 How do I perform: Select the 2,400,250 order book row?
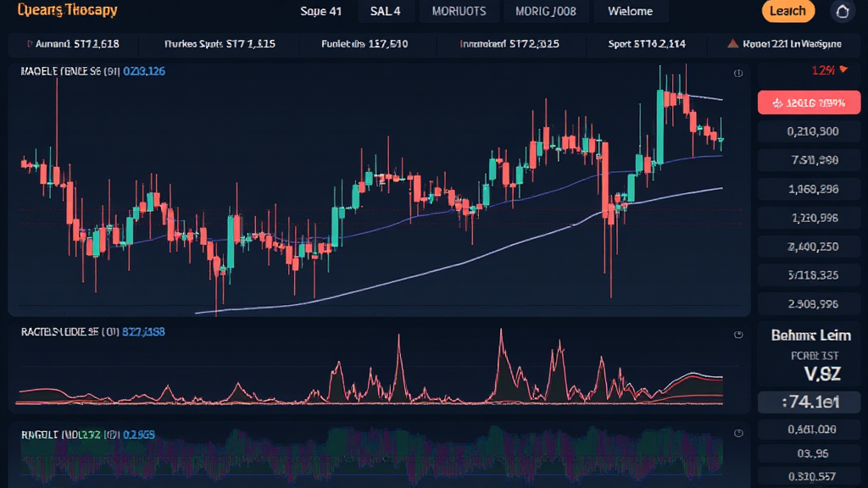[812, 247]
